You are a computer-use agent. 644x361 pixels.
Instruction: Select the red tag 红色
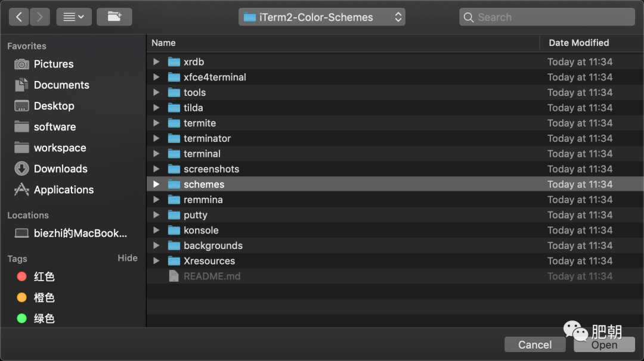coord(44,276)
